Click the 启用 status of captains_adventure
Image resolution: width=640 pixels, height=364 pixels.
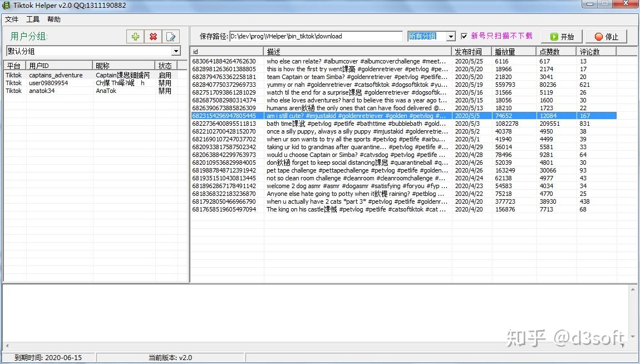[165, 75]
